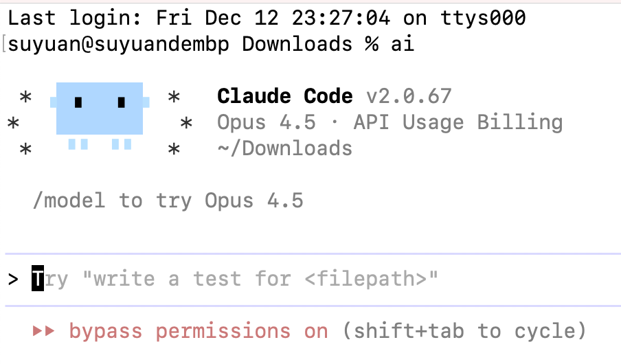Click the asterisk at the mascot's bottom-right
The height and width of the screenshot is (364, 621).
(174, 150)
